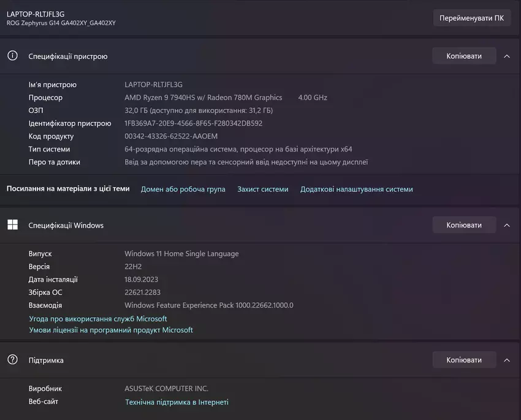This screenshot has height=420, width=521.
Task: Click the info icon beside Специфікації пристрою
Action: 12,56
